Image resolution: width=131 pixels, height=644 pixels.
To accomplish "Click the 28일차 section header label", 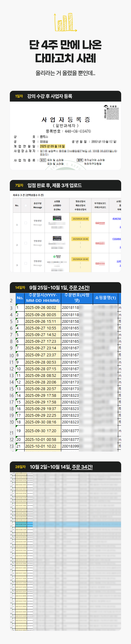I will click(20, 467).
